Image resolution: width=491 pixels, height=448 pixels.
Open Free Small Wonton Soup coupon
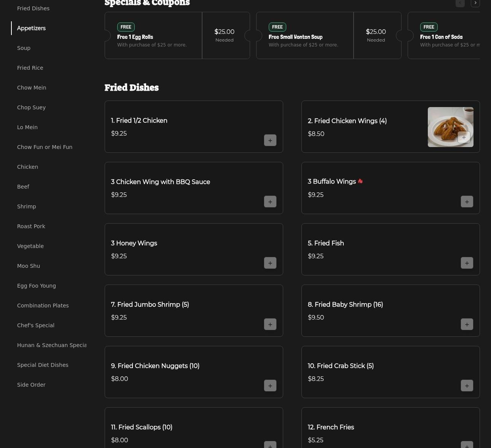[329, 35]
